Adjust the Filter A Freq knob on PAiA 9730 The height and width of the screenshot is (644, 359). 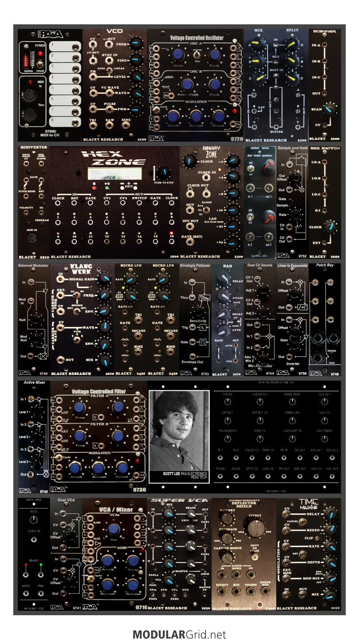click(x=80, y=407)
